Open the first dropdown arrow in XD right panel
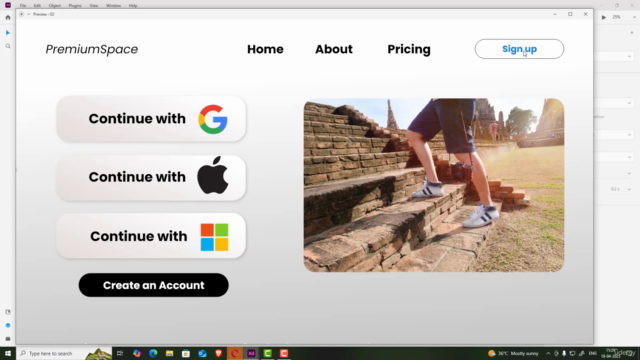This screenshot has width=640, height=360. point(629,57)
